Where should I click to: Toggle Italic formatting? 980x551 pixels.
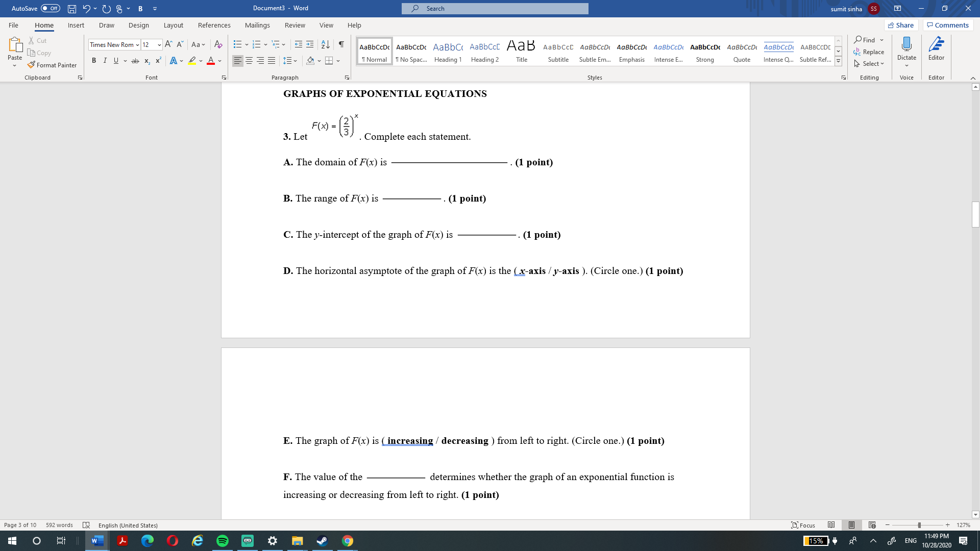click(x=105, y=61)
